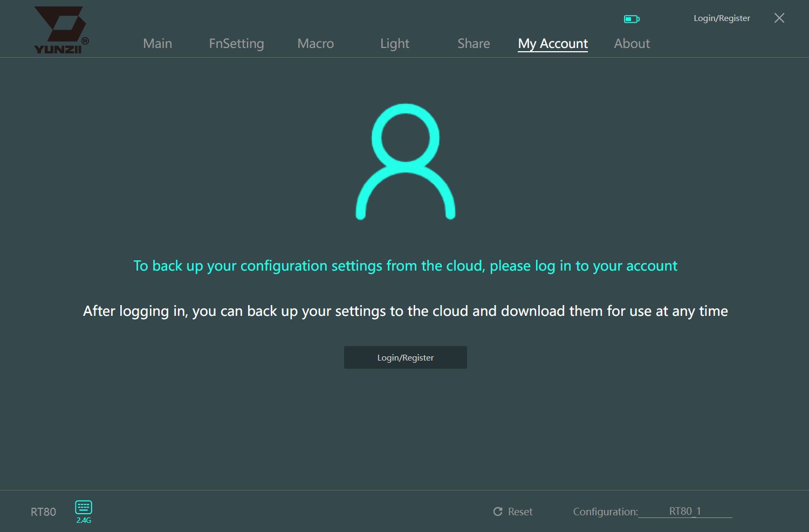Open the Light settings tab
Viewport: 809px width, 532px height.
click(x=395, y=44)
